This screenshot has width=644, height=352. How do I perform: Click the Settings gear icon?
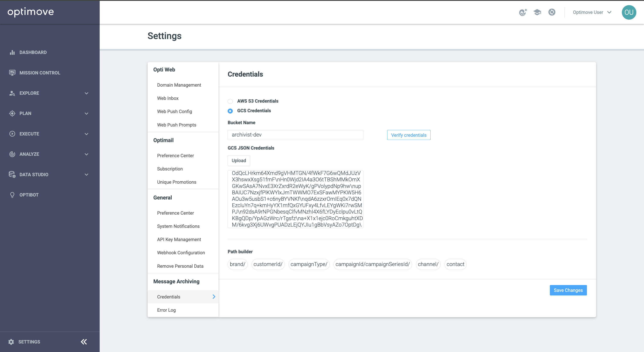(11, 342)
